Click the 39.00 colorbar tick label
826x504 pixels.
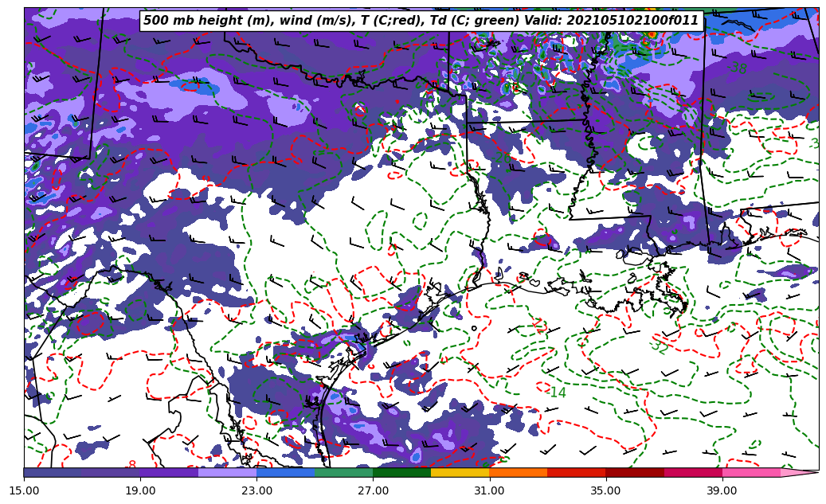pos(722,490)
